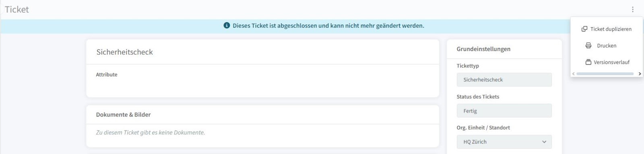This screenshot has height=154, width=644.
Task: Click the Tickettyp field showing Sicherheitscheck
Action: 504,80
